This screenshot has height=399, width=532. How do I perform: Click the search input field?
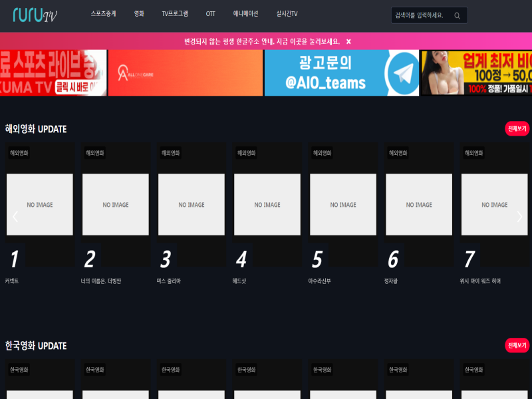(422, 15)
